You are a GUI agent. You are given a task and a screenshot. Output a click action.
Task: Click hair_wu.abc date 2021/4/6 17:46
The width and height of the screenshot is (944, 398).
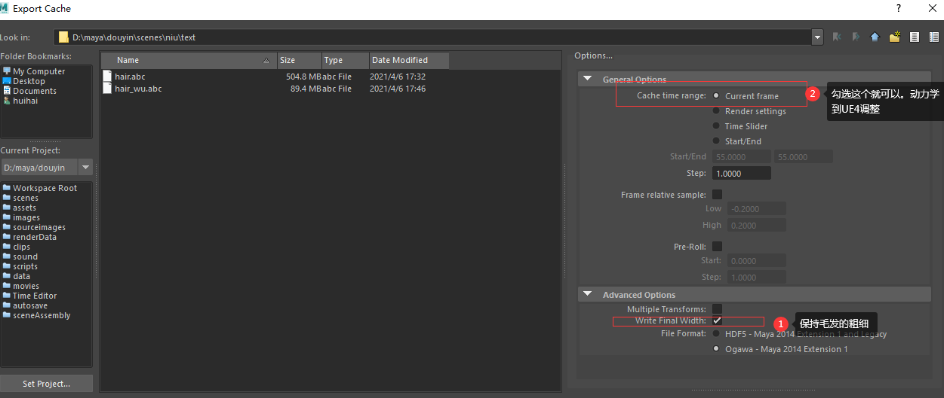pyautogui.click(x=398, y=89)
